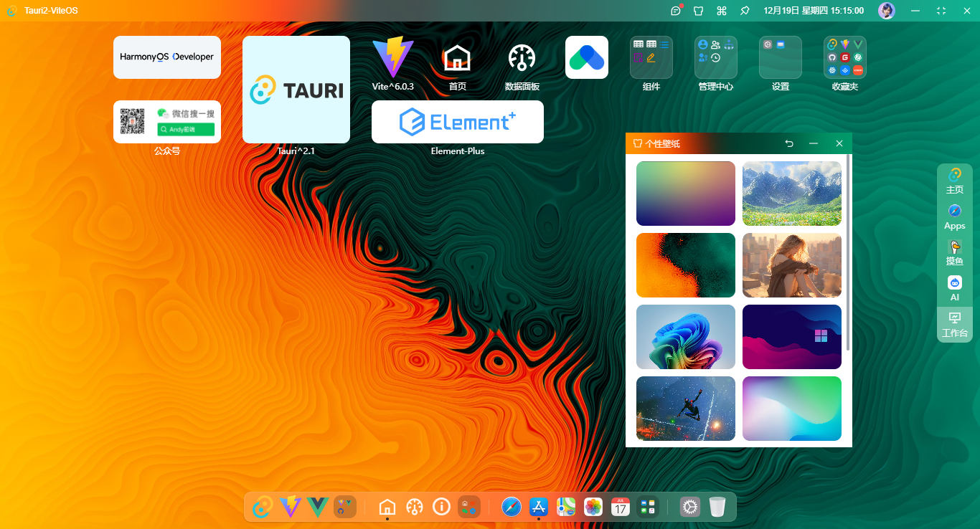The image size is (980, 529).
Task: Open the 数据面板 dashboard desktop icon
Action: pos(522,57)
